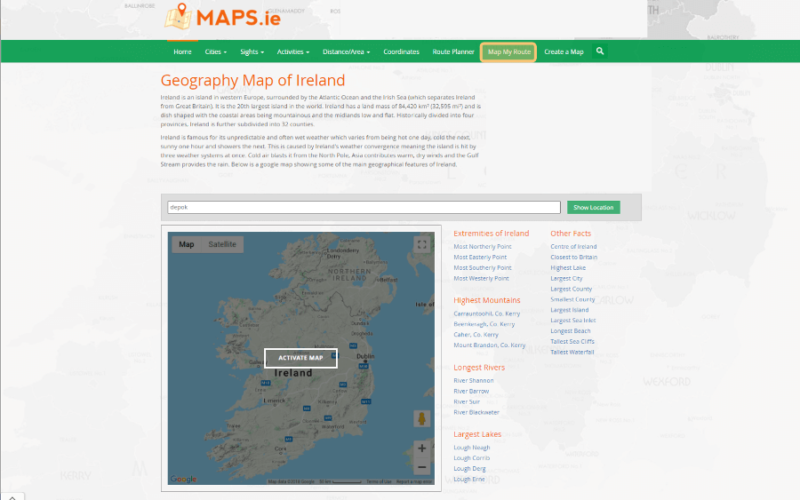Open Closest to Britain link

pos(573,257)
